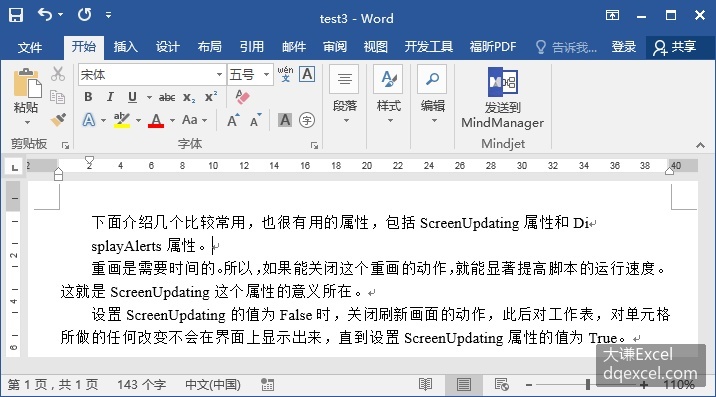Click the 中文(中国) language indicator

tap(213, 385)
